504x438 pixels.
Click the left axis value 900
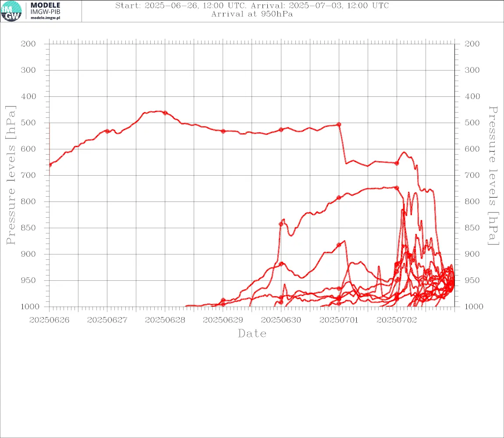(x=28, y=254)
